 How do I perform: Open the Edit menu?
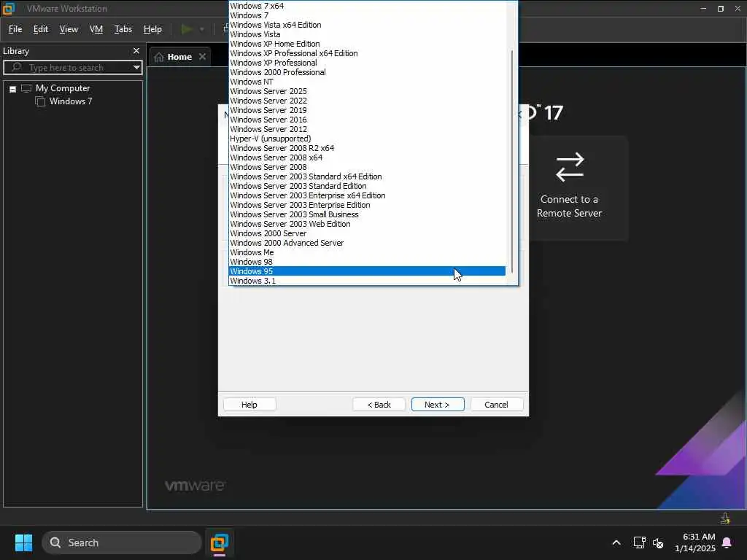click(x=41, y=29)
